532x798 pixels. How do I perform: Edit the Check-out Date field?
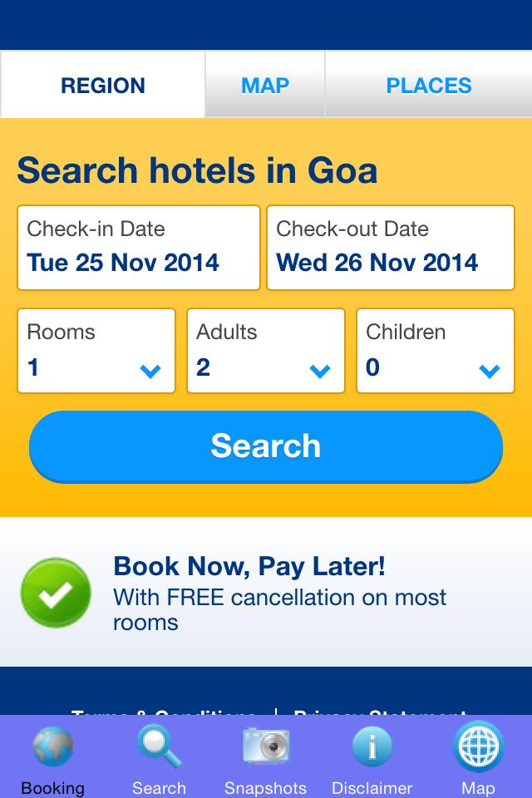(x=391, y=247)
